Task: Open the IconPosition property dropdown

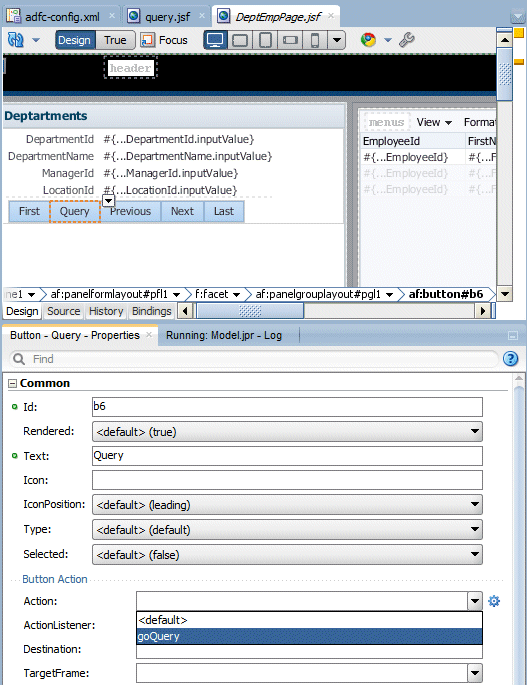Action: (287, 505)
